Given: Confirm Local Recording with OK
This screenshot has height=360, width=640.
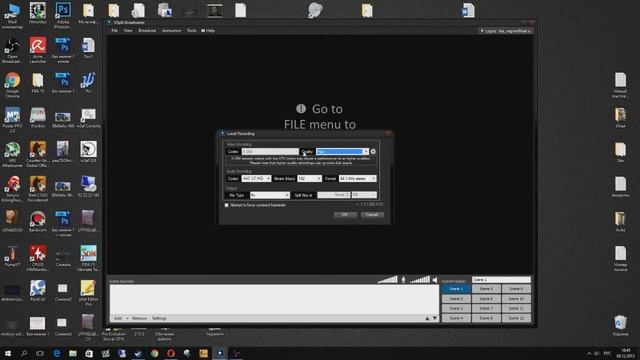Looking at the screenshot, I should 345,215.
